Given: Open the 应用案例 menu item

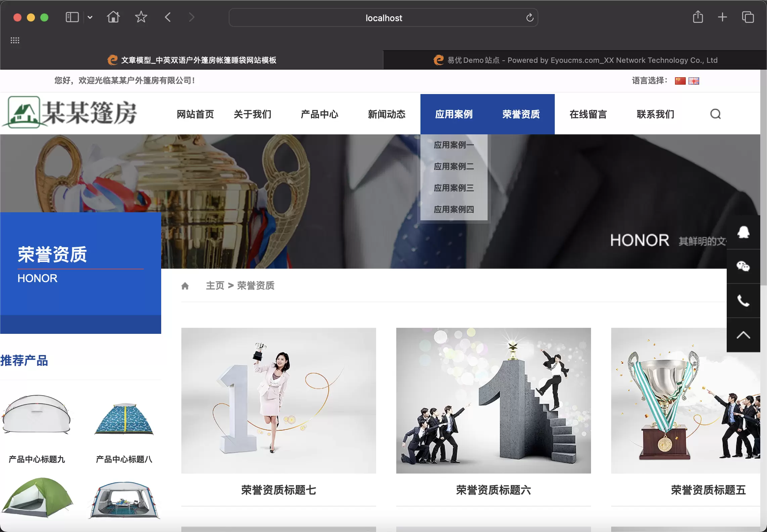Looking at the screenshot, I should [x=454, y=114].
